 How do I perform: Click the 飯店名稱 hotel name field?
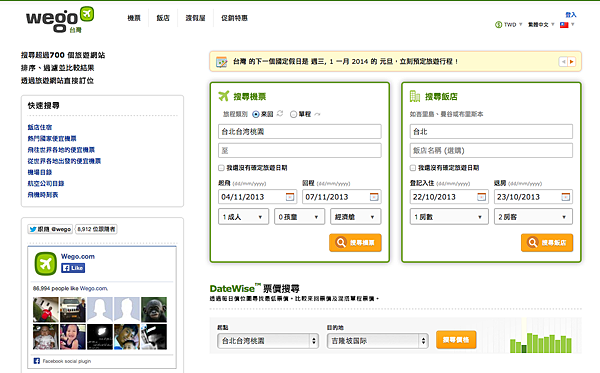491,150
